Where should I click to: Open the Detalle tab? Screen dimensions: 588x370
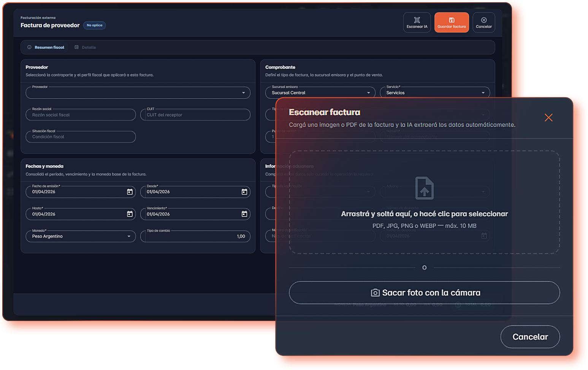click(85, 47)
